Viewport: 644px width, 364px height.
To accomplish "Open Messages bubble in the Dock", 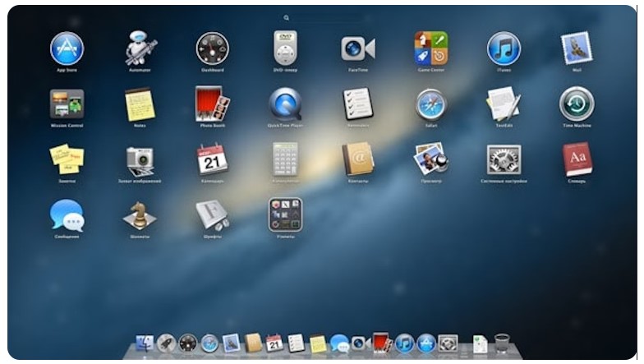I will 339,343.
